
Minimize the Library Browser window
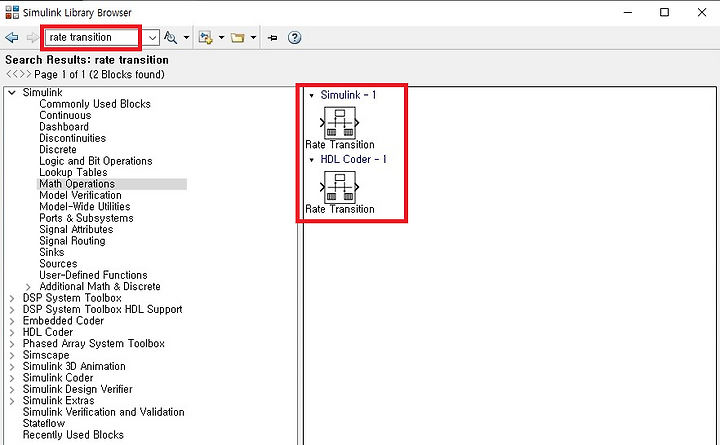tap(628, 12)
